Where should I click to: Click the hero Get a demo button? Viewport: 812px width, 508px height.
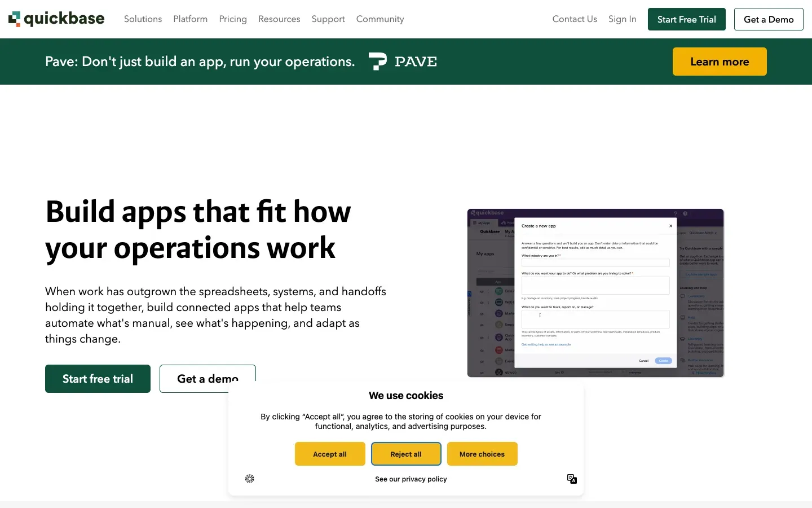coord(208,379)
